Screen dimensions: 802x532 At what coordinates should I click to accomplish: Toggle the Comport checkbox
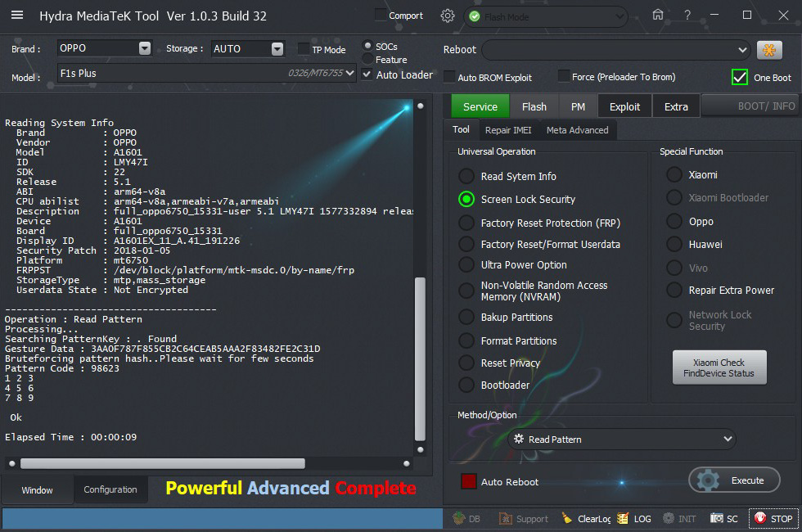pos(381,15)
